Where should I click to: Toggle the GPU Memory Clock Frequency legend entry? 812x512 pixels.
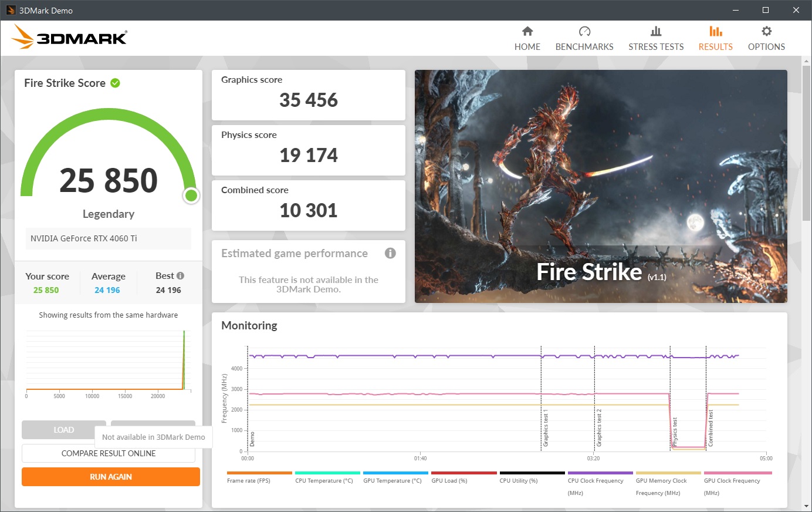click(668, 483)
